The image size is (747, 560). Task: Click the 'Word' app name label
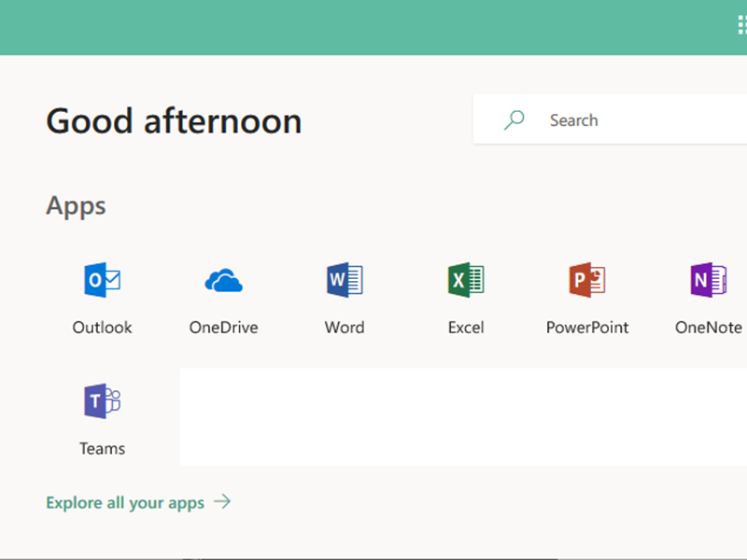[345, 328]
